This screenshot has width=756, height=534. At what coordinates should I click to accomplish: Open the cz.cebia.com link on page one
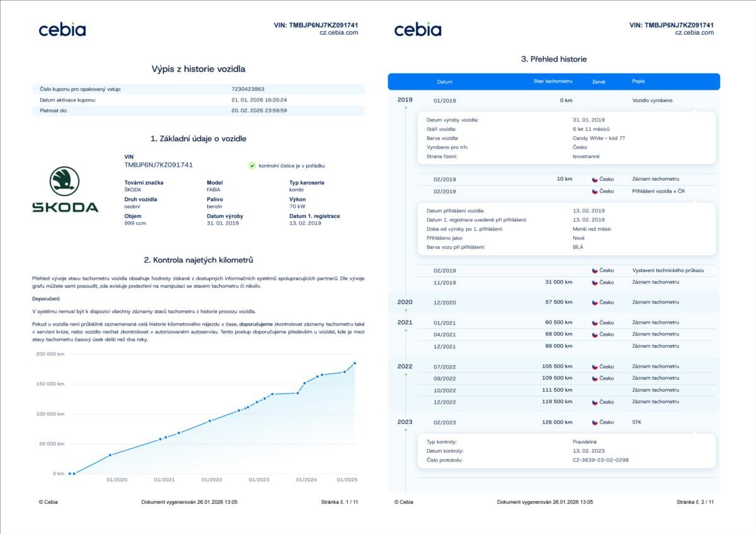338,33
